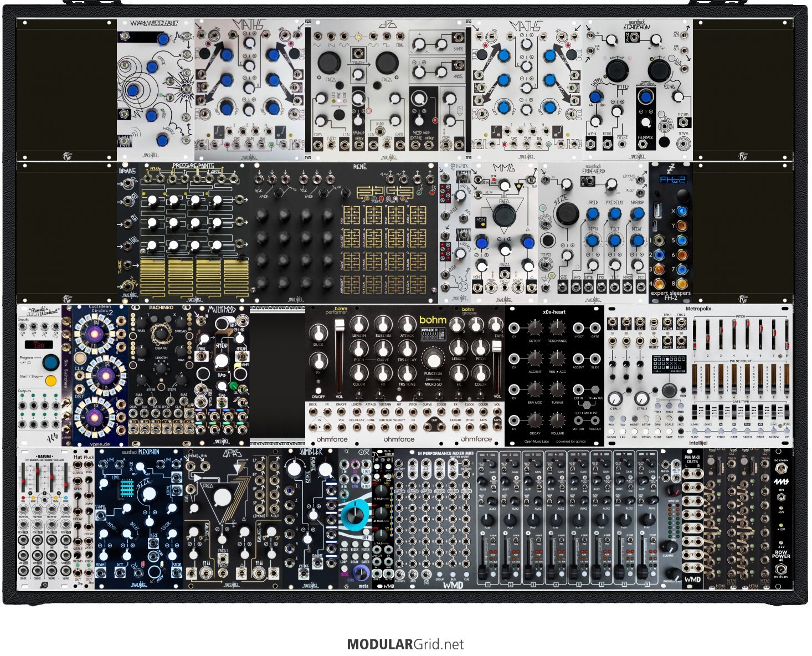The width and height of the screenshot is (812, 656).
Task: Click the large MMG FREQ knob
Action: coord(503,216)
